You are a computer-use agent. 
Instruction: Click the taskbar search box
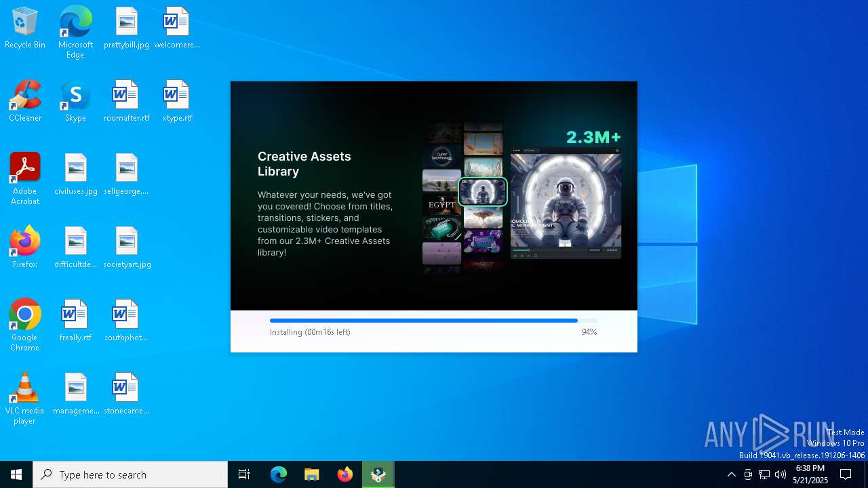tap(130, 474)
